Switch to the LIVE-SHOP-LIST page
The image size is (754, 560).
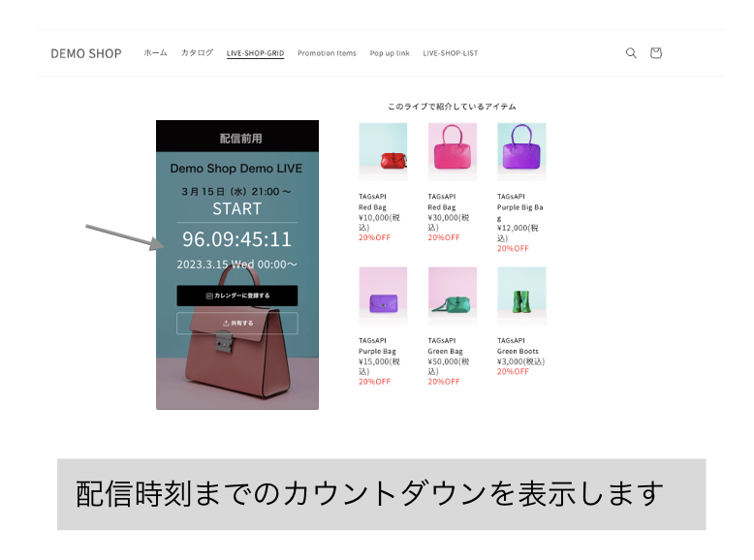(450, 53)
